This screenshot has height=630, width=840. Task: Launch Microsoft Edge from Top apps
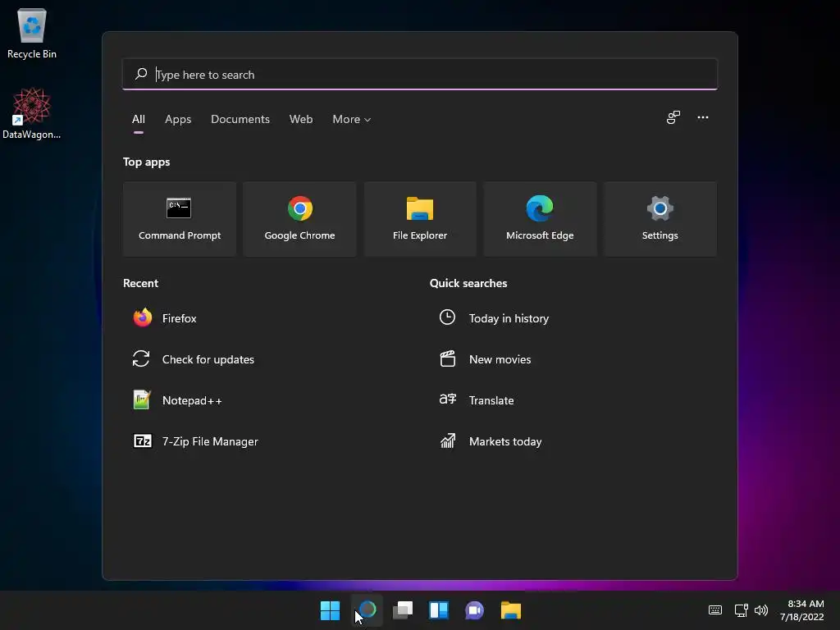point(540,219)
